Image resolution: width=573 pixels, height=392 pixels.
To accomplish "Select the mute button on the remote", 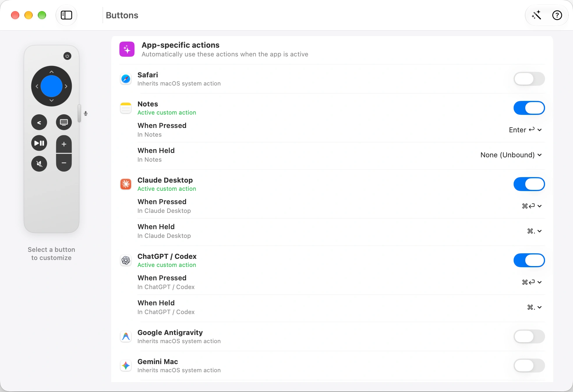I will tap(39, 164).
